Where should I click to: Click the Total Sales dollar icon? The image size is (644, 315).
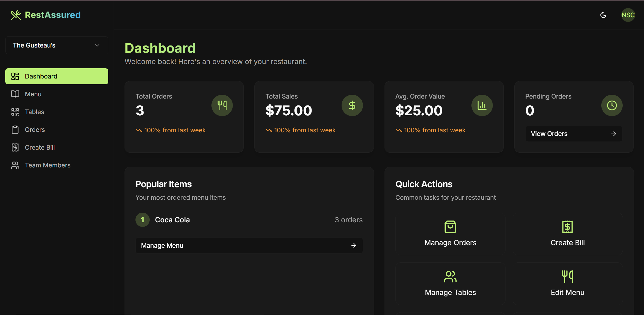(352, 105)
